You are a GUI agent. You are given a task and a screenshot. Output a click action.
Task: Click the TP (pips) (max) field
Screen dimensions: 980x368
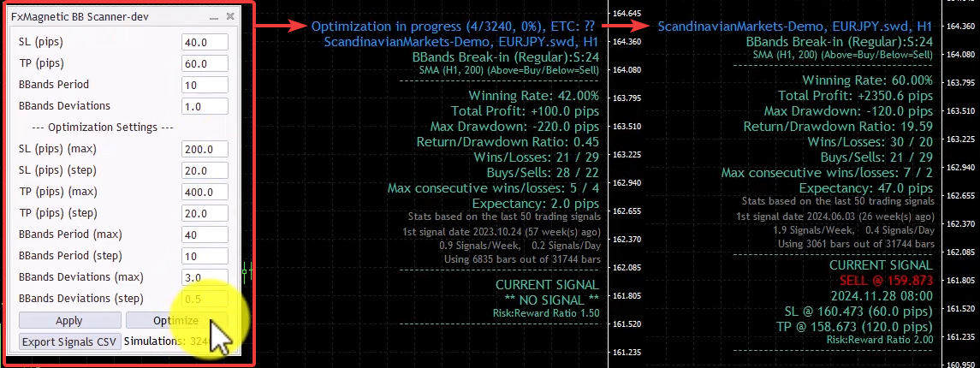click(x=205, y=192)
